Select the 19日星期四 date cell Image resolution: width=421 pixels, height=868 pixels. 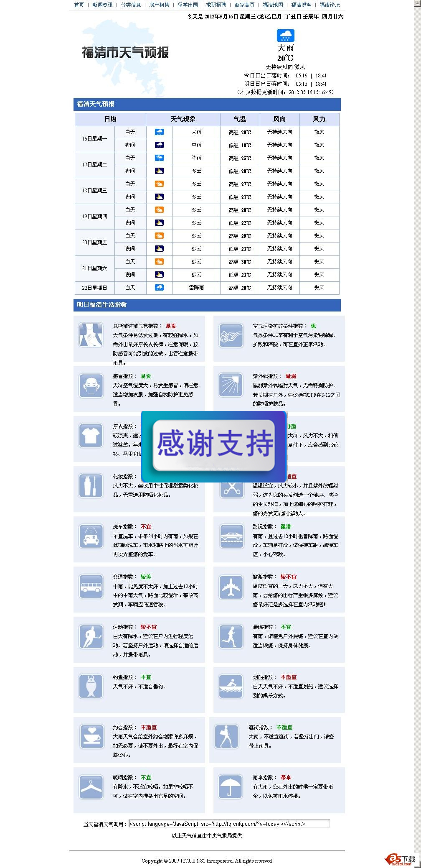pyautogui.click(x=94, y=217)
